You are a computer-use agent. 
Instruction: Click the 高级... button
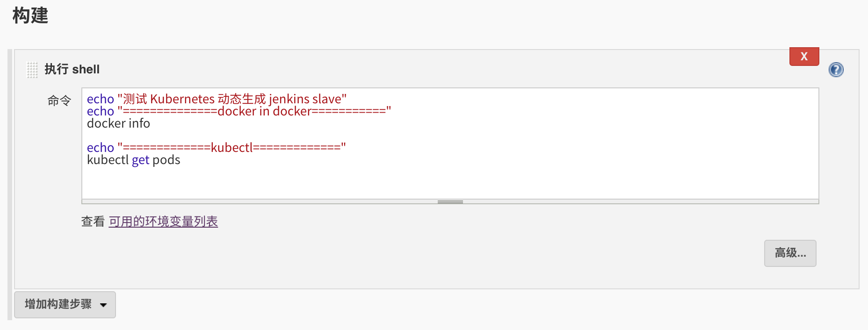coord(790,253)
